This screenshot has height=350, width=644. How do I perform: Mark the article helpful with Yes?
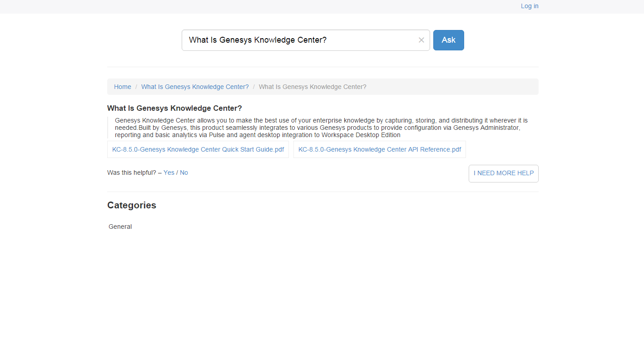click(x=168, y=173)
